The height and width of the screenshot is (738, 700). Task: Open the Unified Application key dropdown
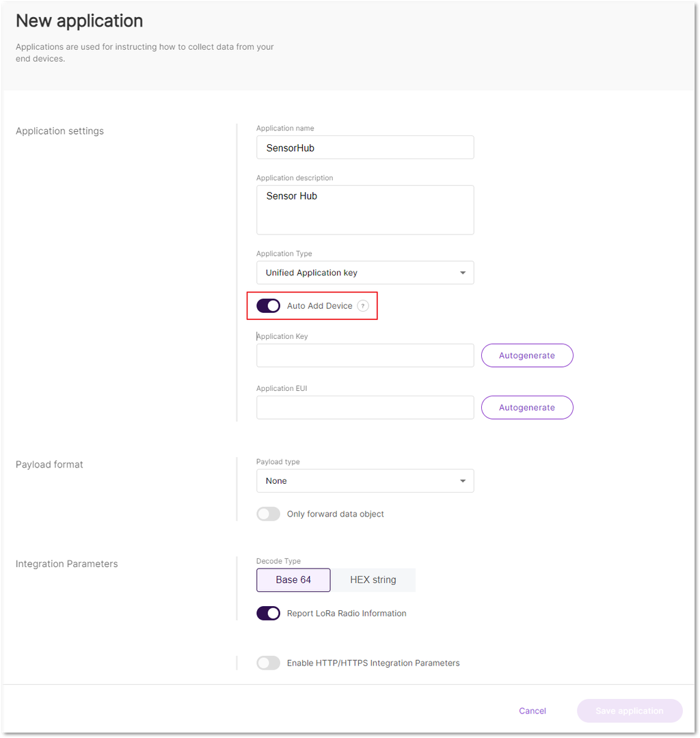(365, 273)
